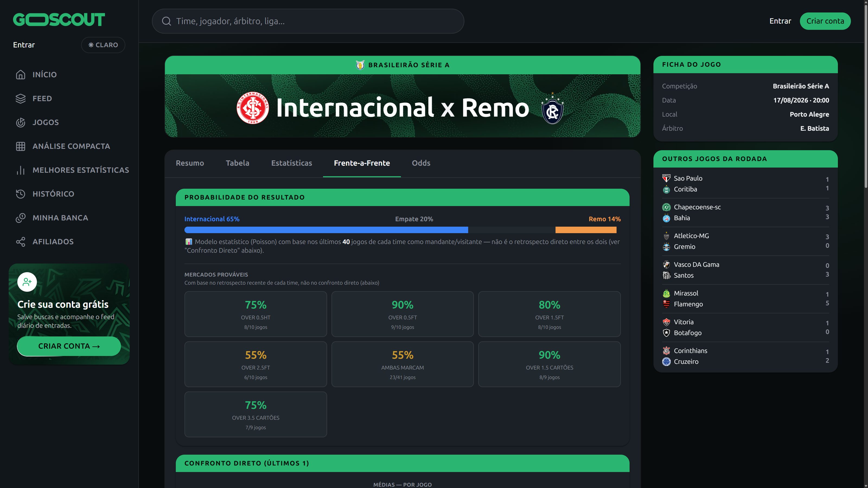Open the Estatísticas tab
This screenshot has height=488, width=868.
pyautogui.click(x=292, y=163)
